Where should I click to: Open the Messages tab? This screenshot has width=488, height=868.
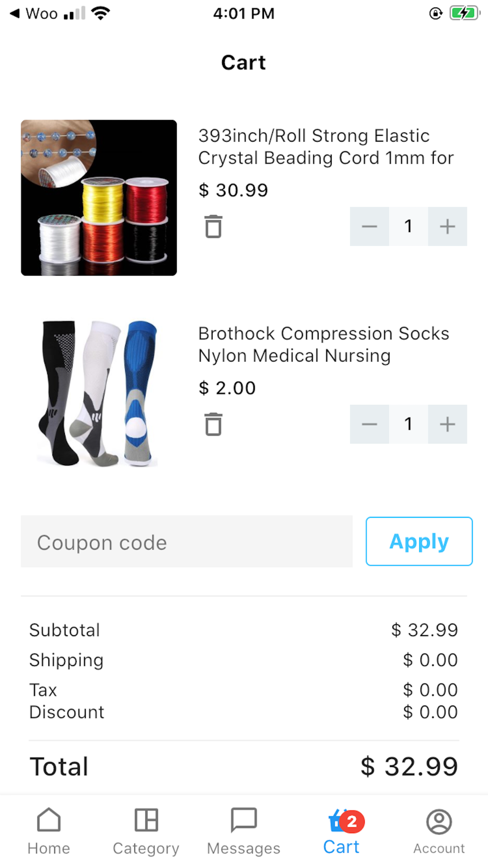coord(244,830)
